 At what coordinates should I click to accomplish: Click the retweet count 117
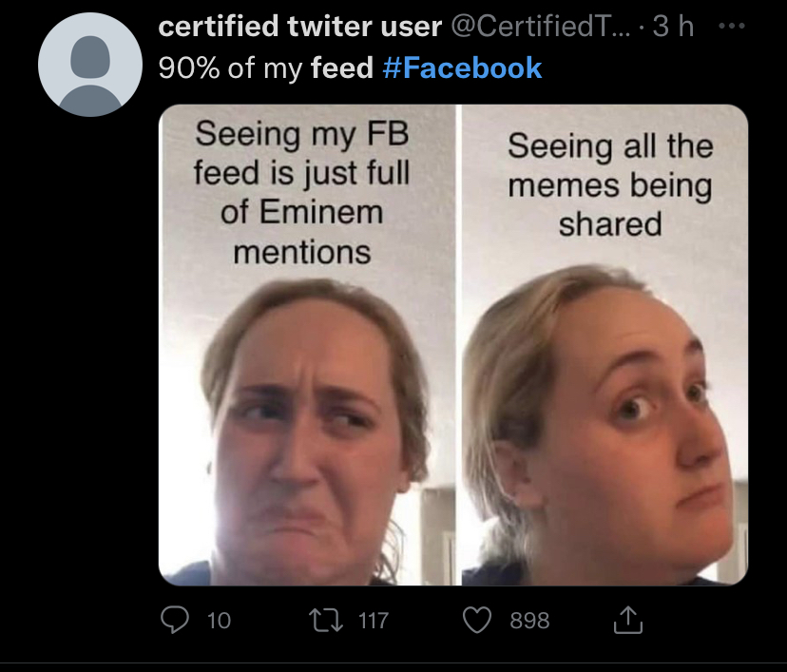tap(374, 621)
